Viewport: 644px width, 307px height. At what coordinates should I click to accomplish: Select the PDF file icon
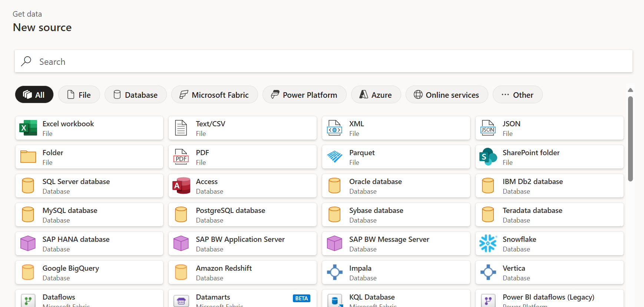coord(181,157)
